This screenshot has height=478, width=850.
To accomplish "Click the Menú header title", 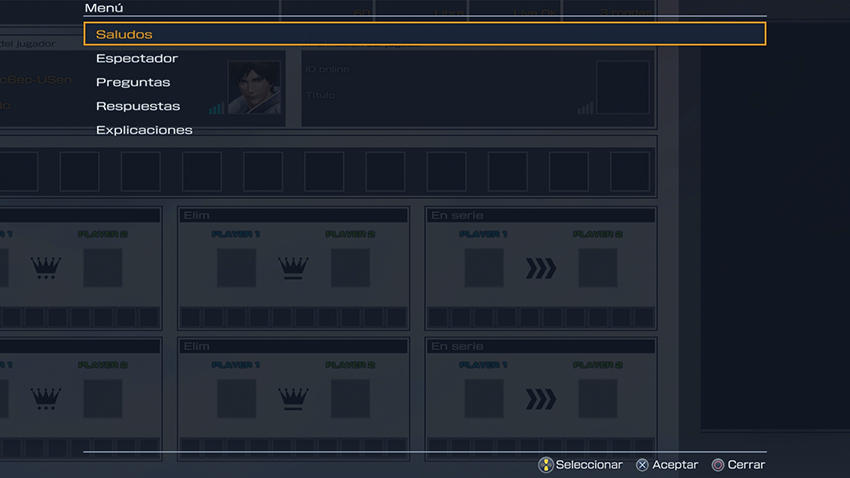I will coord(104,8).
